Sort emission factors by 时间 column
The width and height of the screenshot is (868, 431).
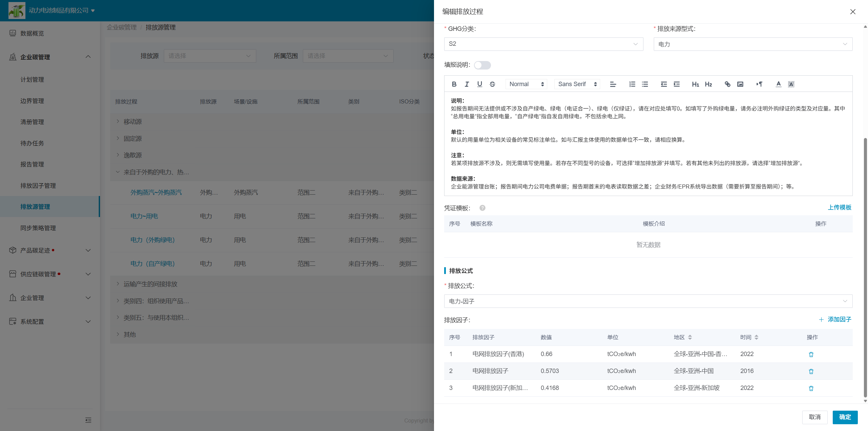[756, 337]
